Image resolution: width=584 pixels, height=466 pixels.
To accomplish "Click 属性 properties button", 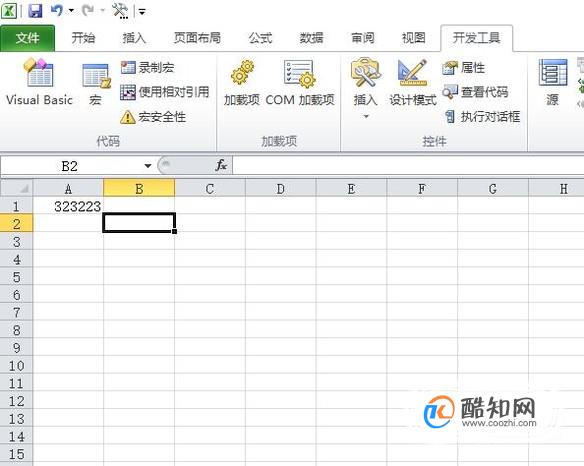I will pyautogui.click(x=464, y=67).
